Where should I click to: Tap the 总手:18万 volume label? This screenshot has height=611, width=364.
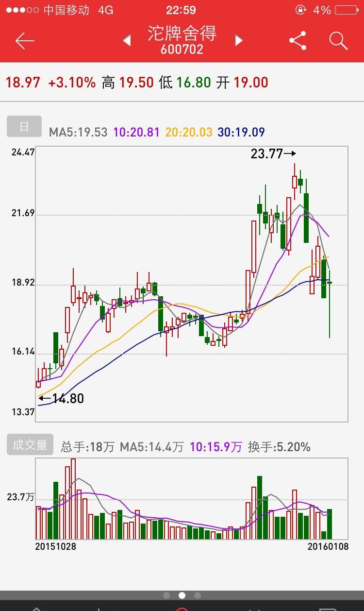pos(87,446)
